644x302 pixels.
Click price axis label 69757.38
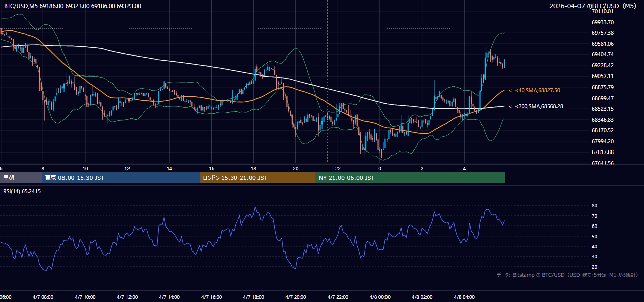pos(603,33)
